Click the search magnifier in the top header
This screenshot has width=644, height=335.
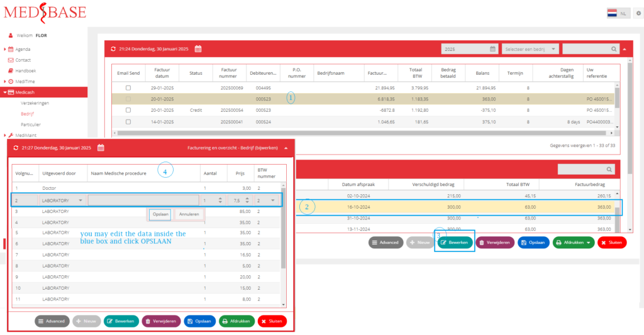point(614,49)
